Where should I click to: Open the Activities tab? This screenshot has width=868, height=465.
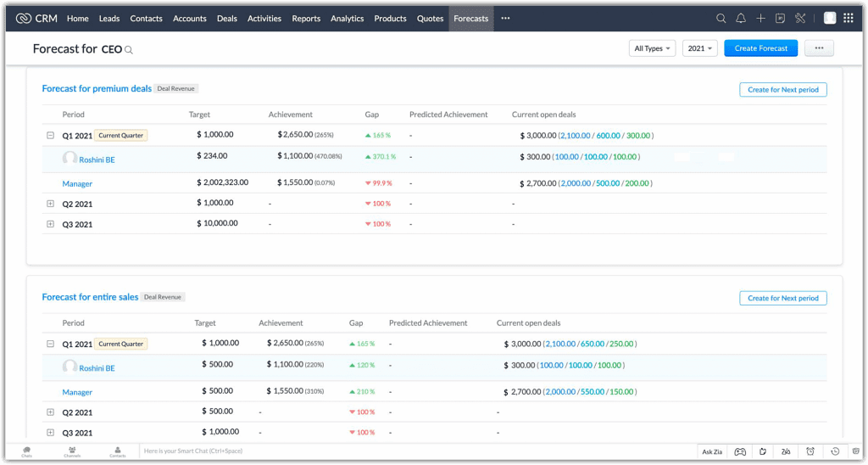264,19
